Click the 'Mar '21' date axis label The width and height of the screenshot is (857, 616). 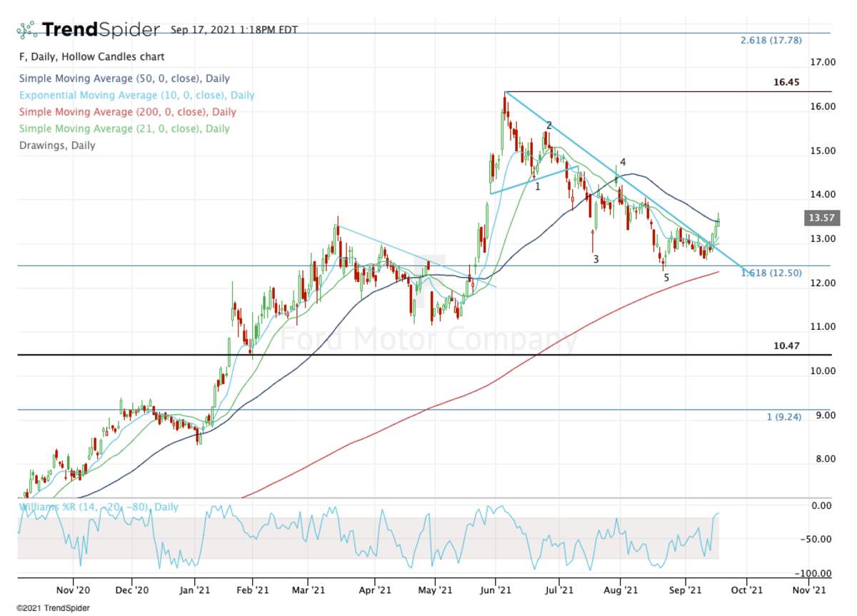coord(308,591)
